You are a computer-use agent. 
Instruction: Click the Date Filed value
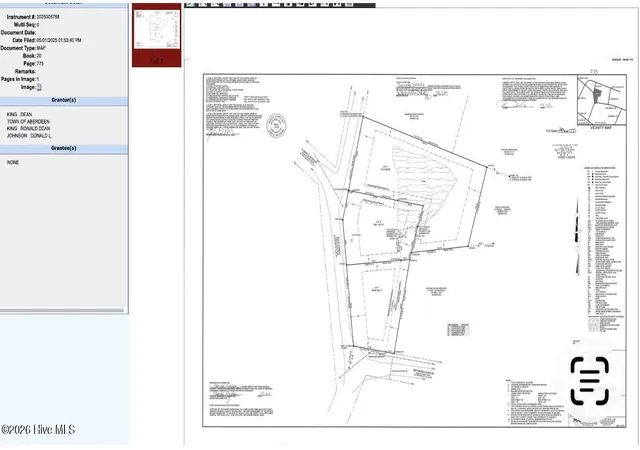click(59, 40)
